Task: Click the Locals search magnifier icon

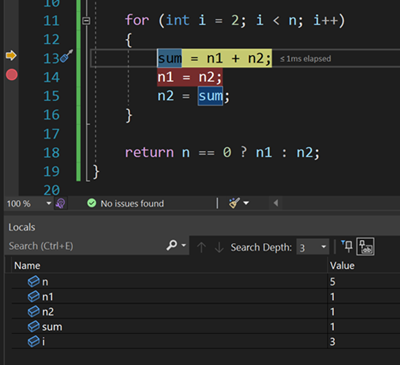Action: pos(172,245)
